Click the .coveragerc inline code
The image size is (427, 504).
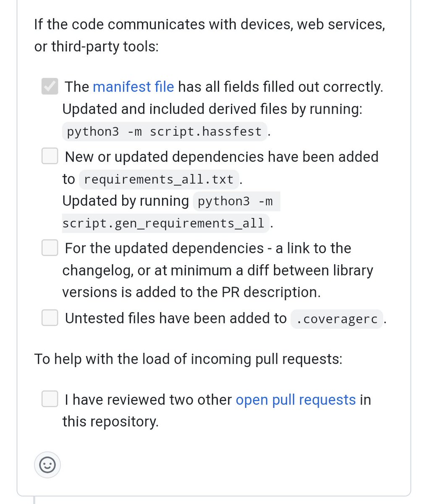click(337, 319)
